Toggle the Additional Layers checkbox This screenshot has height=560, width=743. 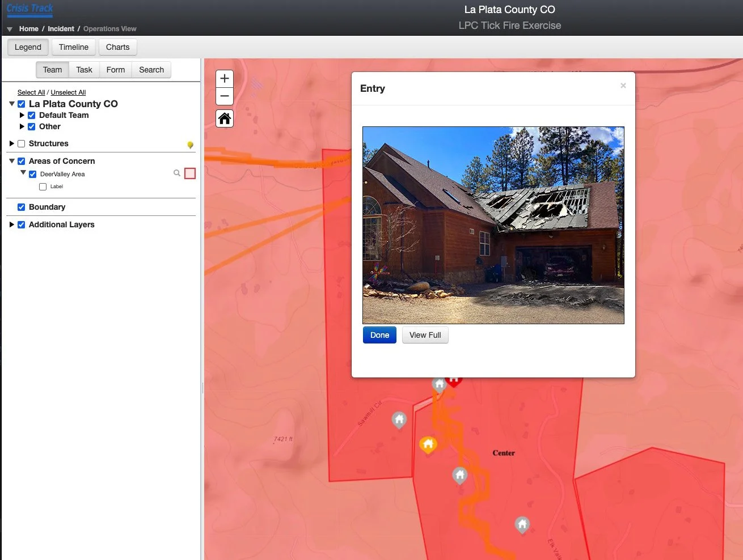(x=21, y=224)
